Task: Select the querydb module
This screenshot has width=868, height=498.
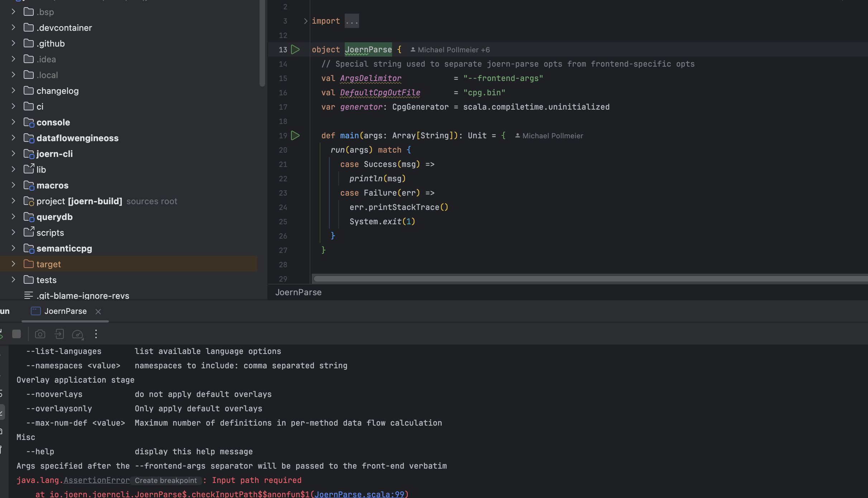Action: [54, 217]
